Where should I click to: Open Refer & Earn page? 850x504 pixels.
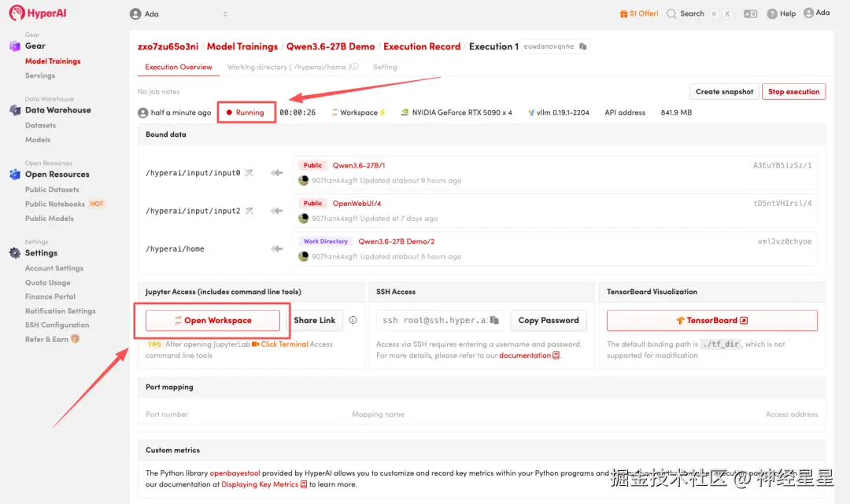click(x=46, y=340)
